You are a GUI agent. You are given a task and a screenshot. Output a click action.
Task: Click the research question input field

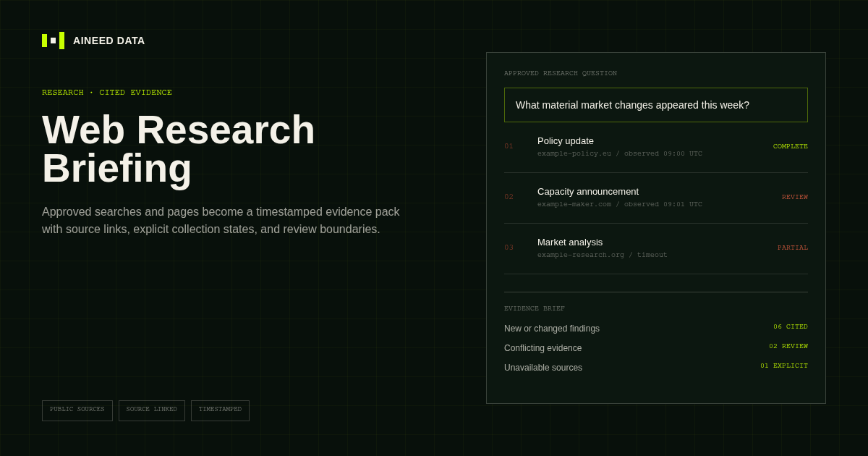click(656, 105)
